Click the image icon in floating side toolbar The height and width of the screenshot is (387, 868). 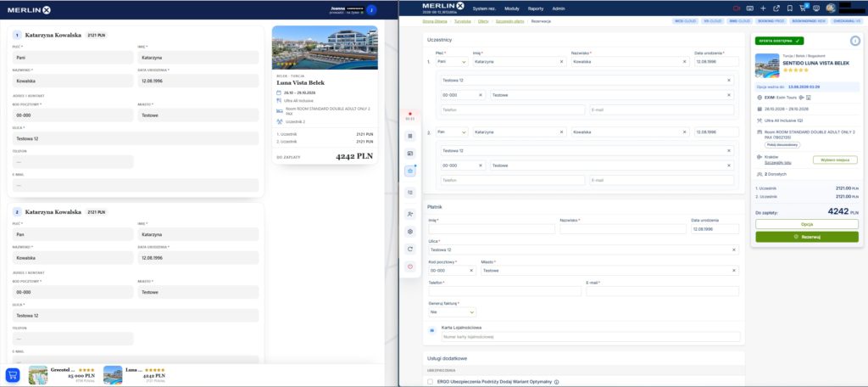[x=410, y=153]
